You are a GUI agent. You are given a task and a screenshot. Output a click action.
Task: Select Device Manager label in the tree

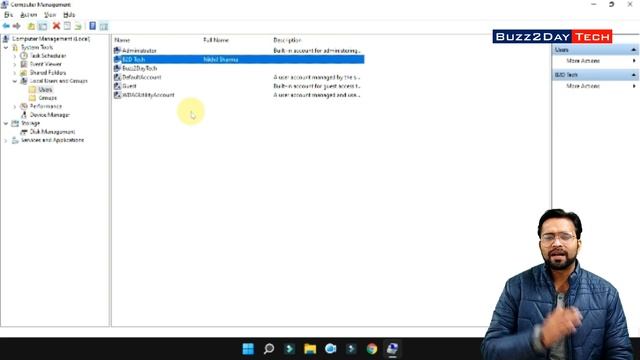49,115
